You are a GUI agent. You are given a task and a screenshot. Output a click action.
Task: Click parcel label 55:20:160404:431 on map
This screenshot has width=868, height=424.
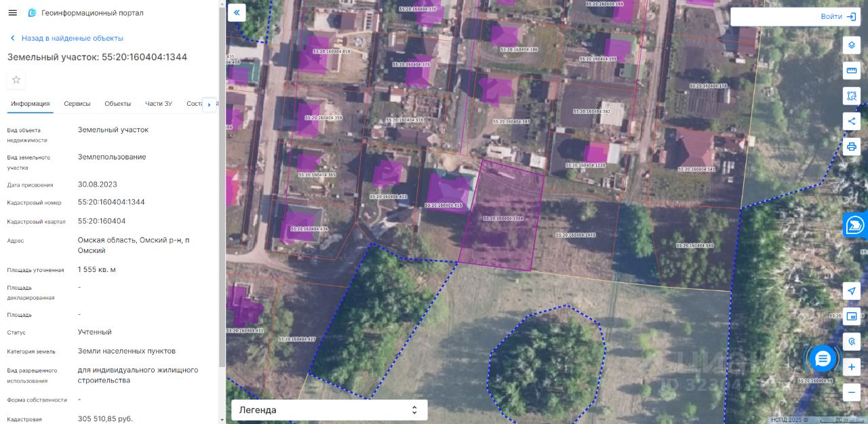click(245, 330)
